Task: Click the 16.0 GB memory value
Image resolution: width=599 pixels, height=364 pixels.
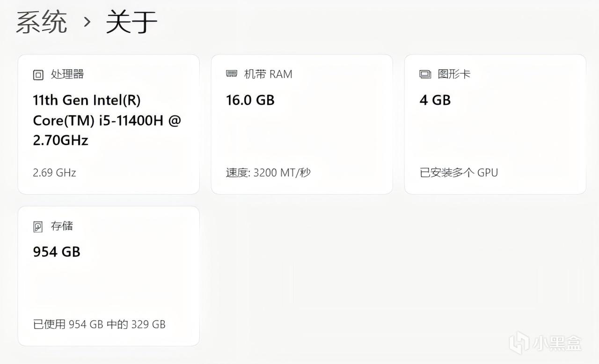Action: tap(250, 100)
